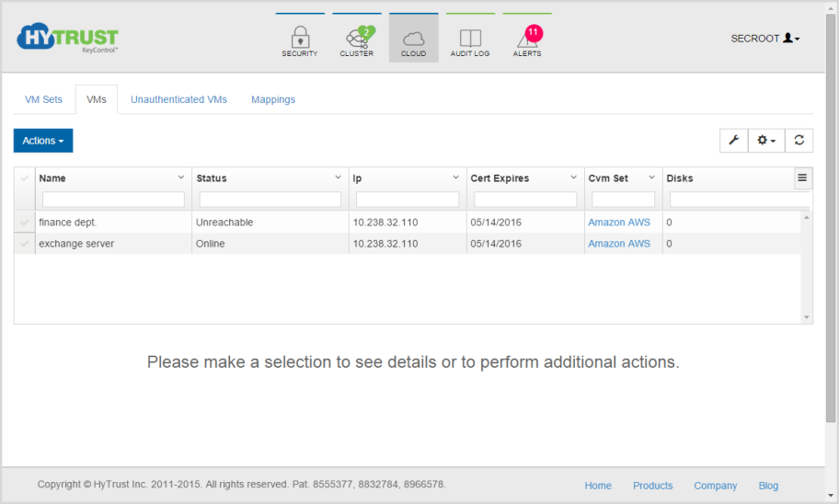Open the Alerts section
Screen dimensions: 839x504
(527, 39)
